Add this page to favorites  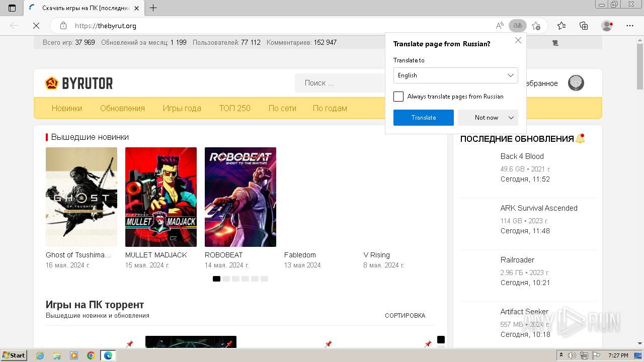[536, 26]
